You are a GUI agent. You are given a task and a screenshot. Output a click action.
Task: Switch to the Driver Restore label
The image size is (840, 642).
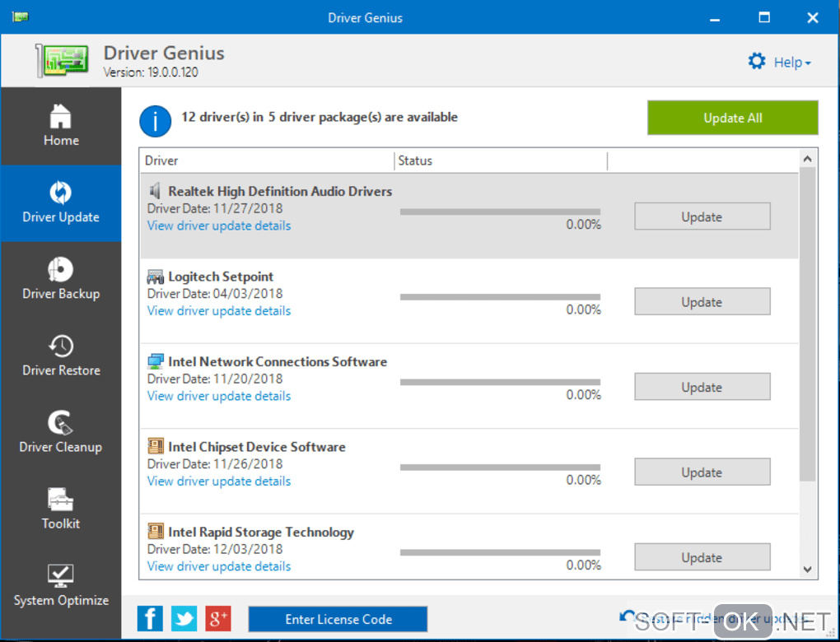pyautogui.click(x=61, y=370)
